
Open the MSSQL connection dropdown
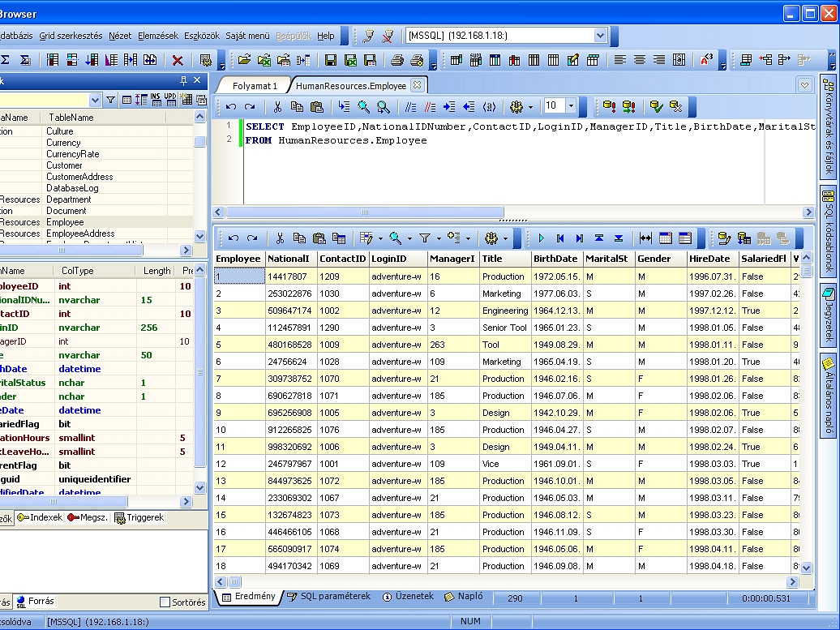pos(600,36)
